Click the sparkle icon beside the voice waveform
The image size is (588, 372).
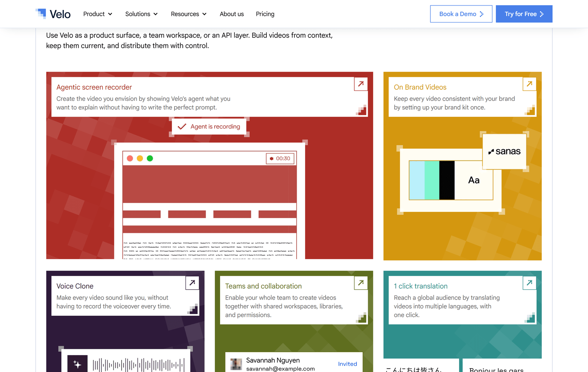coord(77,364)
